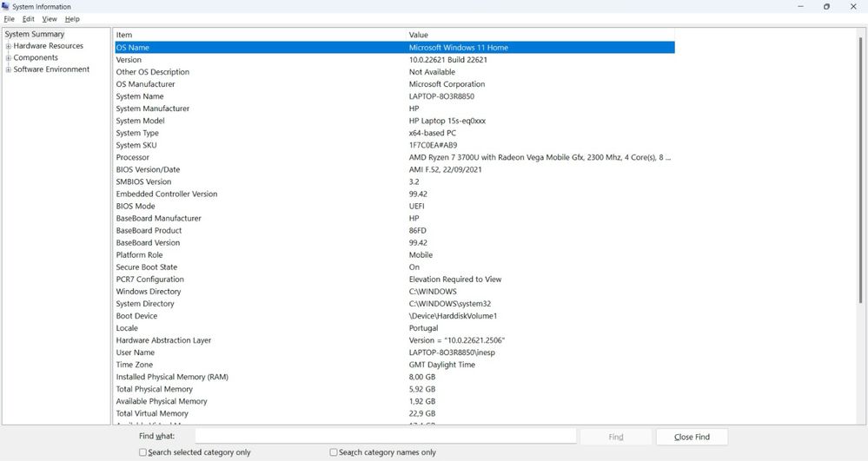Enable Search selected category only checkbox
Viewport: 868px width, 461px height.
(x=142, y=452)
